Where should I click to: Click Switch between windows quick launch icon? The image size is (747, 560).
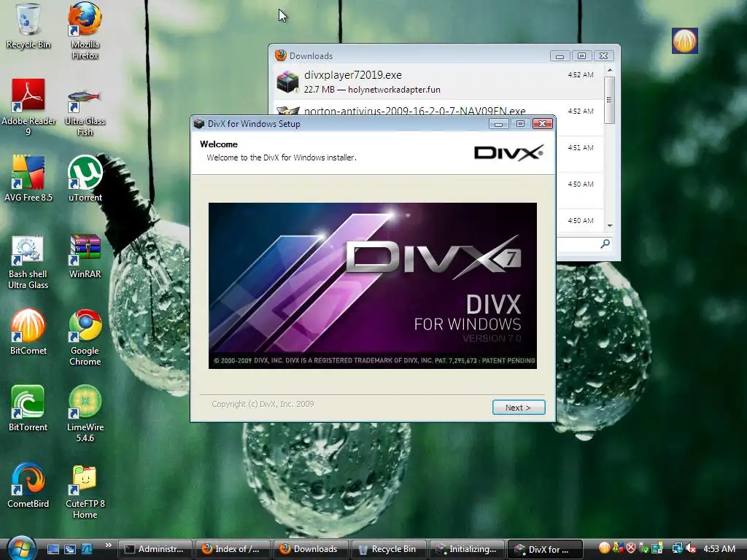70,549
